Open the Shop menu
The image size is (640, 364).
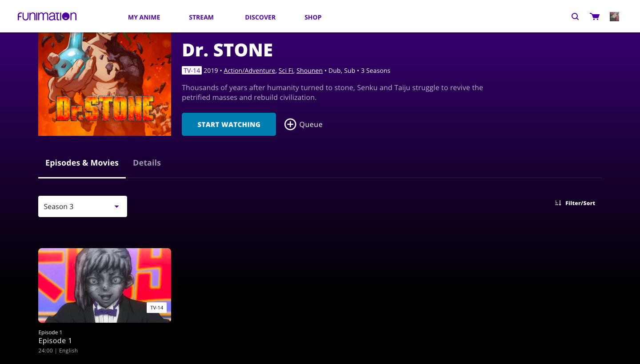(313, 17)
